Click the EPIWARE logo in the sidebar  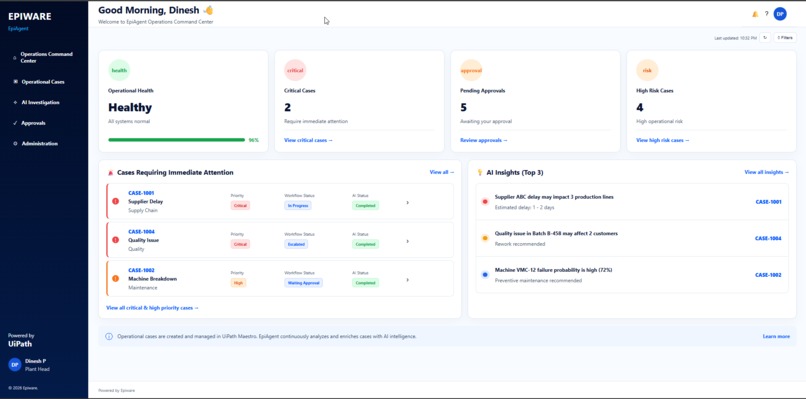point(30,16)
